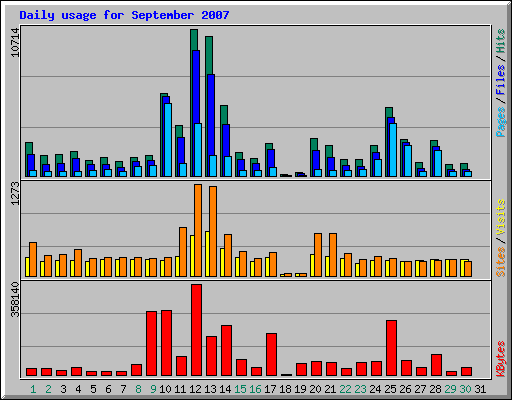Click day 27 axis label
Viewport: 512px width, 400px height.
tap(420, 389)
